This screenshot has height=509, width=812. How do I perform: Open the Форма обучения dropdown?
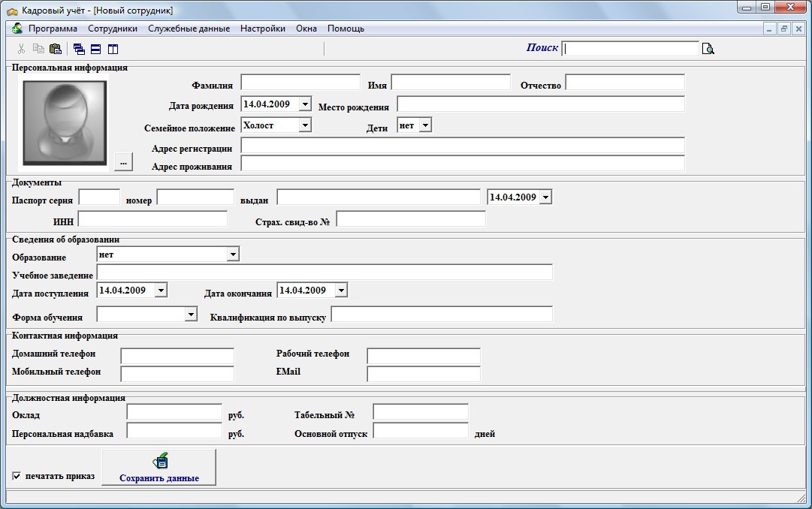[x=191, y=315]
